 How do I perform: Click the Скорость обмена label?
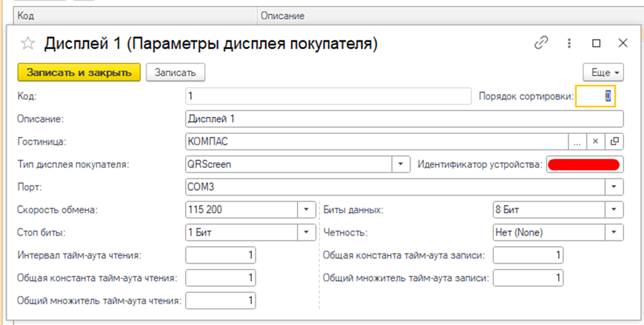58,209
